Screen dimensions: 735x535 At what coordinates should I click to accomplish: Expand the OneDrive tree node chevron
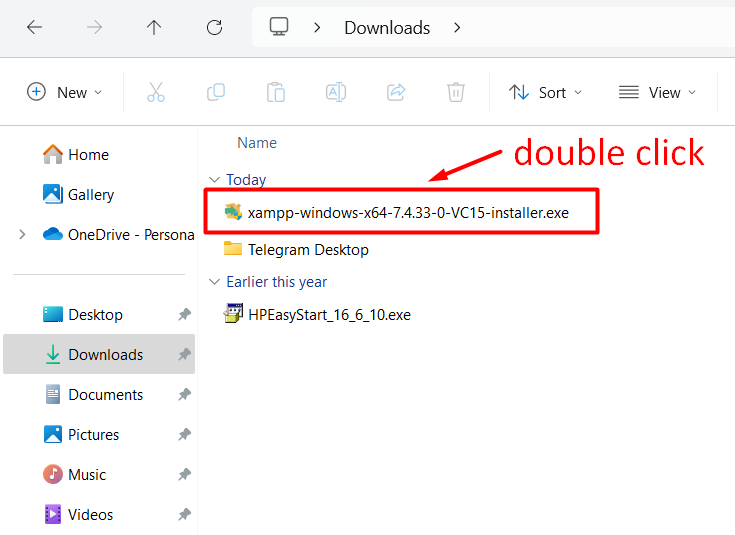(22, 234)
